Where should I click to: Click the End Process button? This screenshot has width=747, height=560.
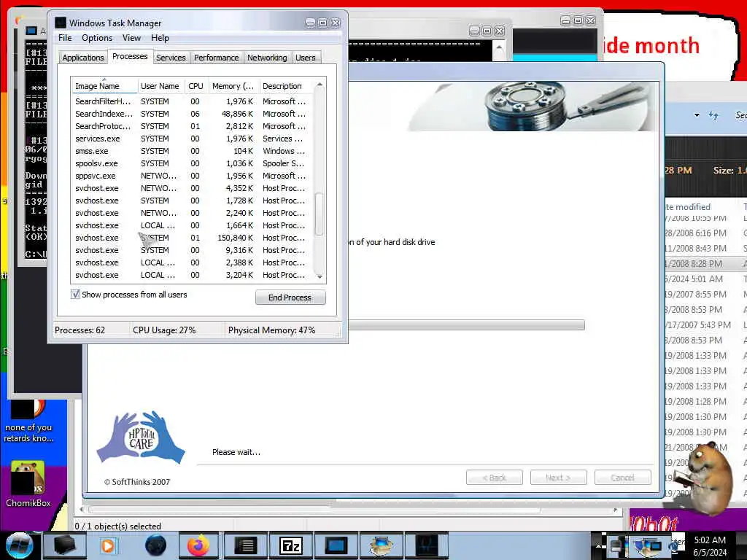290,297
